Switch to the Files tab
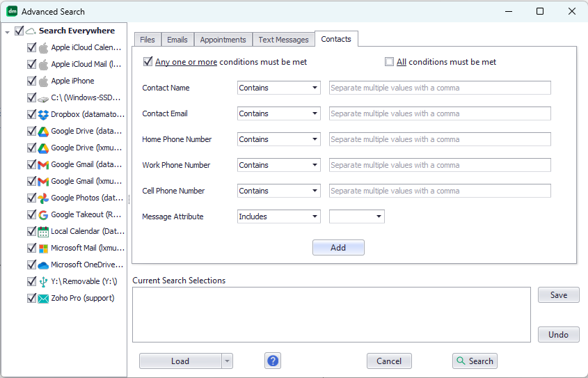 [x=148, y=40]
